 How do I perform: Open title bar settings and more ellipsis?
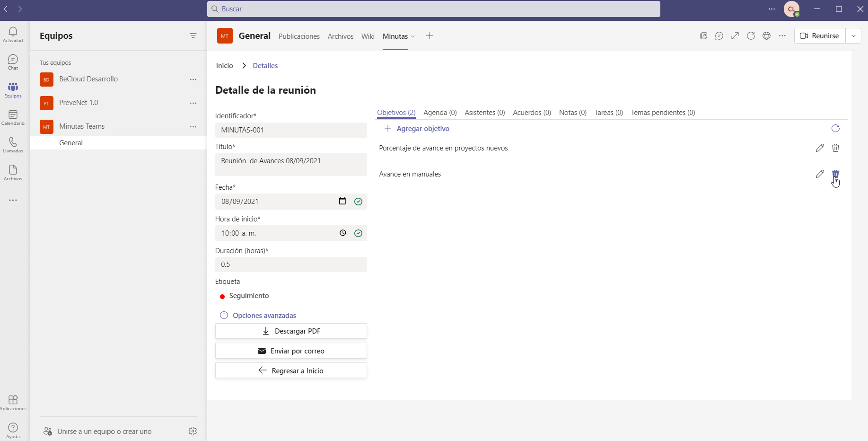coord(772,9)
